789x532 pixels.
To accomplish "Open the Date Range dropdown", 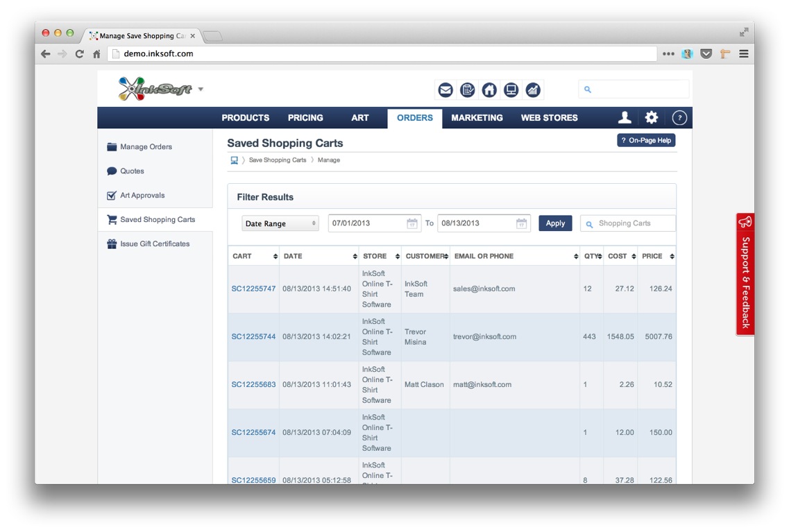I will (280, 223).
